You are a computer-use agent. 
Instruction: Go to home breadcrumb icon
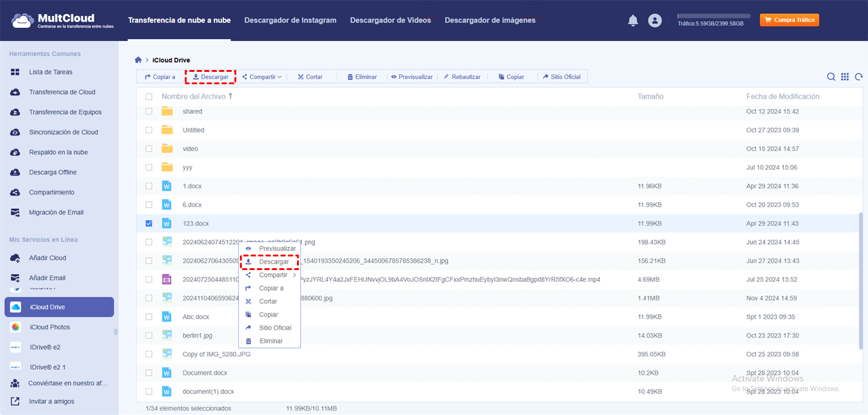(x=138, y=60)
